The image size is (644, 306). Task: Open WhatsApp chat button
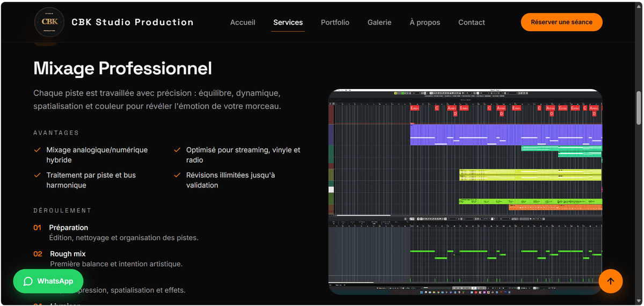[x=49, y=281]
